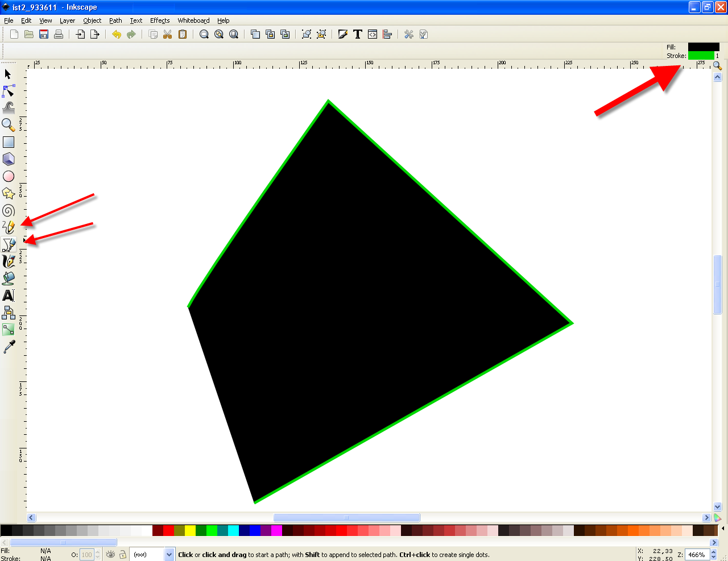Screen dimensions: 728x561
Task: Select the Text tool
Action: click(8, 296)
